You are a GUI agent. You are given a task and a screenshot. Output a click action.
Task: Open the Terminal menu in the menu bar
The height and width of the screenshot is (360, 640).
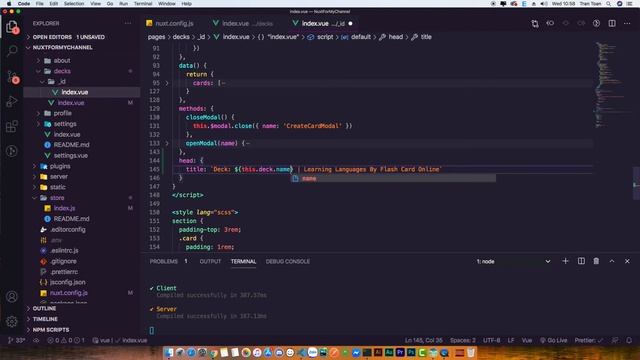[143, 4]
